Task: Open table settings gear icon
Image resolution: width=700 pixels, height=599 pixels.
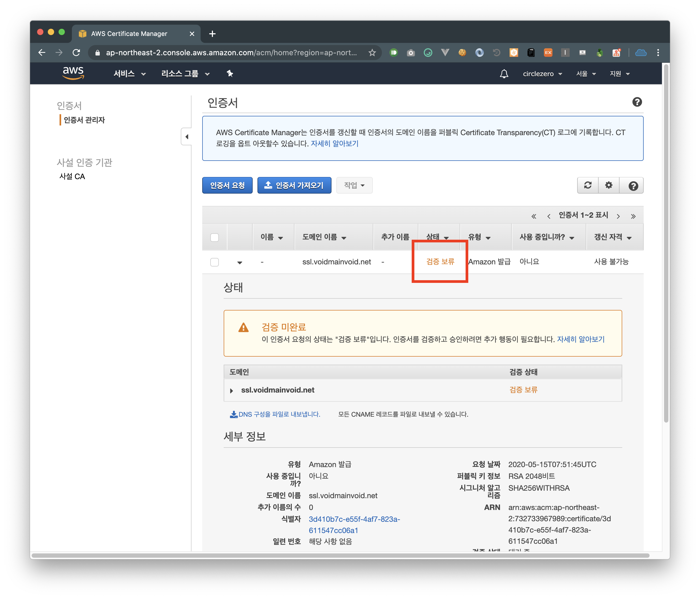Action: pos(609,185)
